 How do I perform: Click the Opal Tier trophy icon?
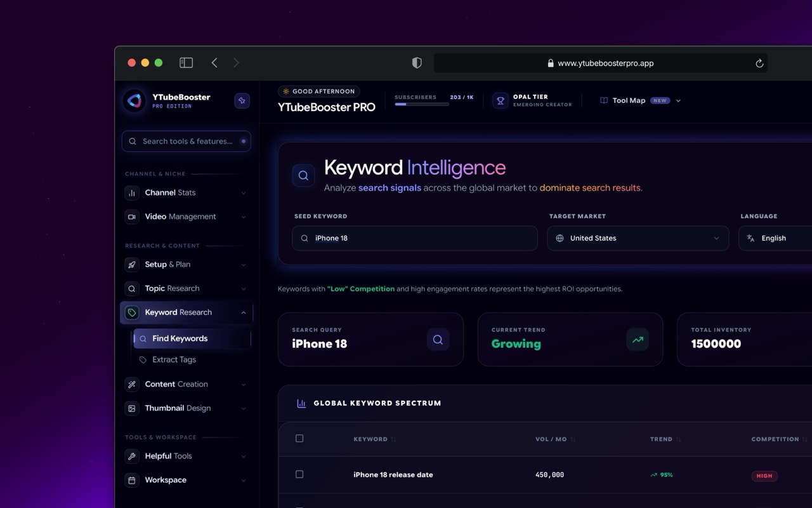pos(501,100)
